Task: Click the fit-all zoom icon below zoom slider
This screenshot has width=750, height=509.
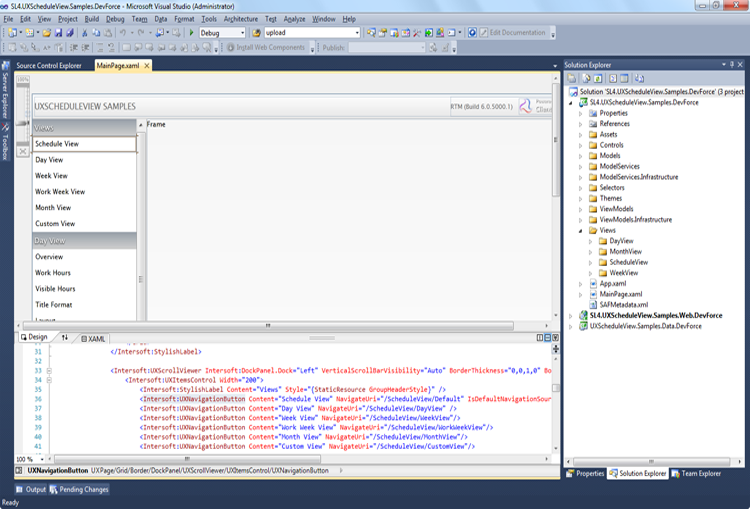Action: [x=22, y=152]
